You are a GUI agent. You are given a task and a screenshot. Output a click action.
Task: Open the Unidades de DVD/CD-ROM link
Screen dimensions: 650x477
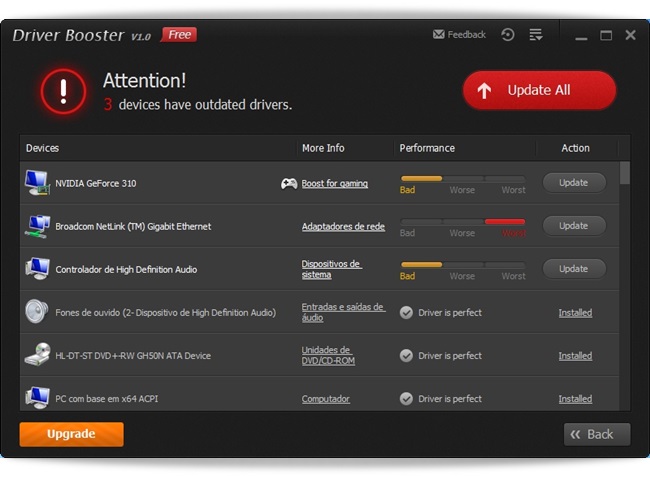pyautogui.click(x=328, y=356)
